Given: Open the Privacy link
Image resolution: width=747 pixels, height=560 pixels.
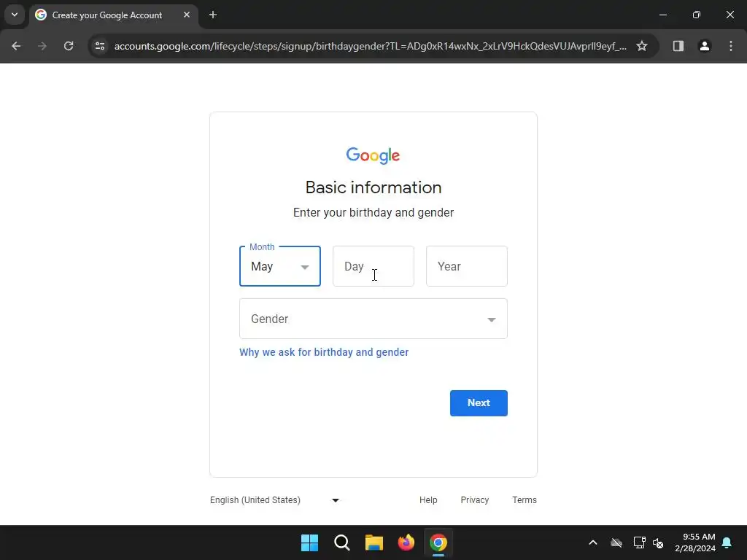Looking at the screenshot, I should click(x=474, y=500).
